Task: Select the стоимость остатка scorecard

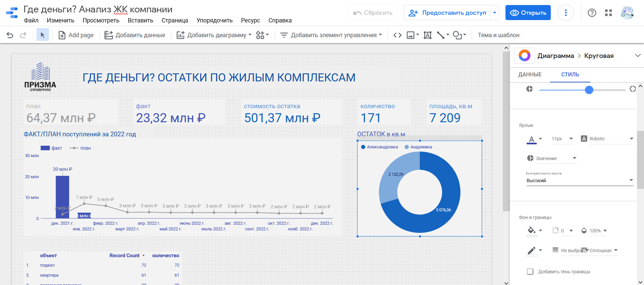Action: pyautogui.click(x=291, y=112)
